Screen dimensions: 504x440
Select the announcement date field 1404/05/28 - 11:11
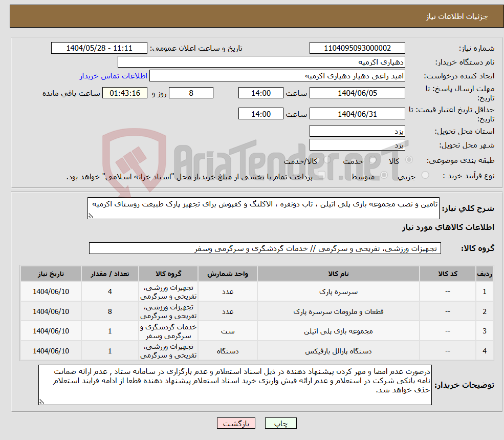pyautogui.click(x=100, y=48)
